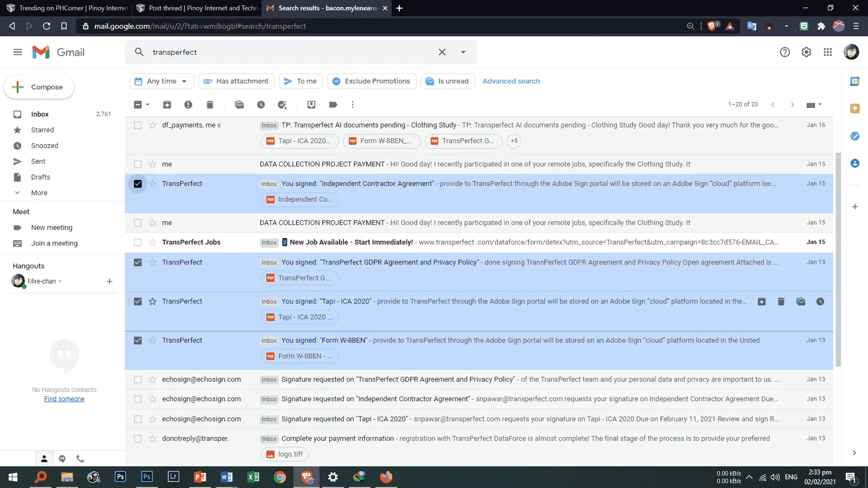Open Google Tasks side panel icon

pyautogui.click(x=855, y=136)
